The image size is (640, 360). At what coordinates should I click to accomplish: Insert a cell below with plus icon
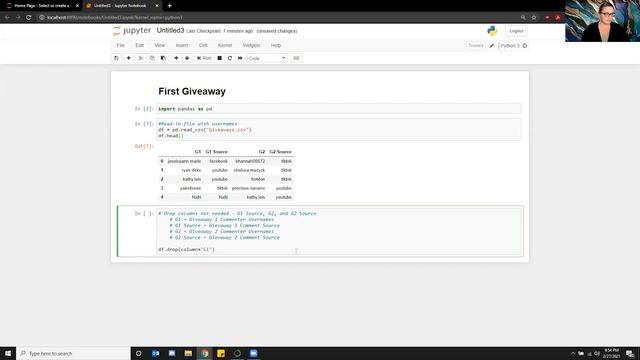click(128, 58)
